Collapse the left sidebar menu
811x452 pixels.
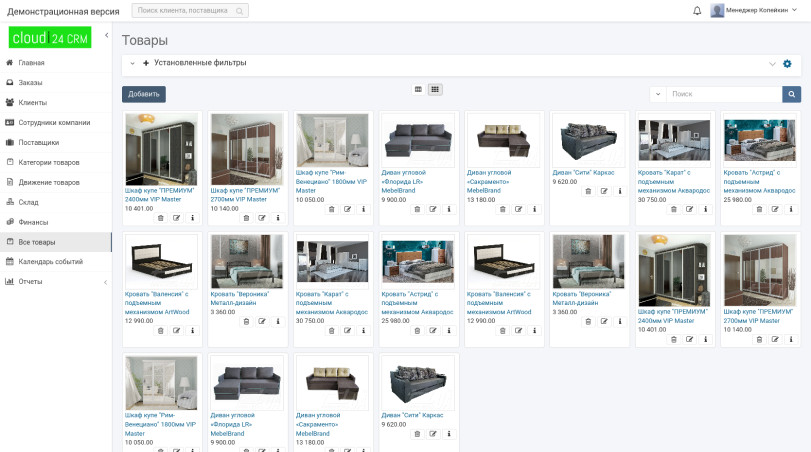point(106,36)
